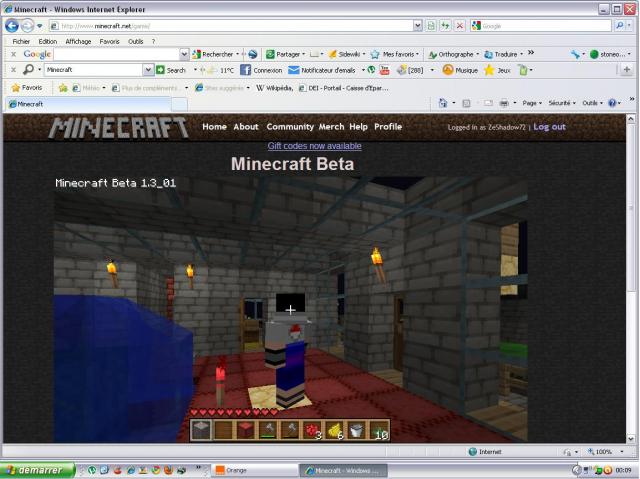
Task: Select the wooden planks hotbar slot
Action: point(223,430)
